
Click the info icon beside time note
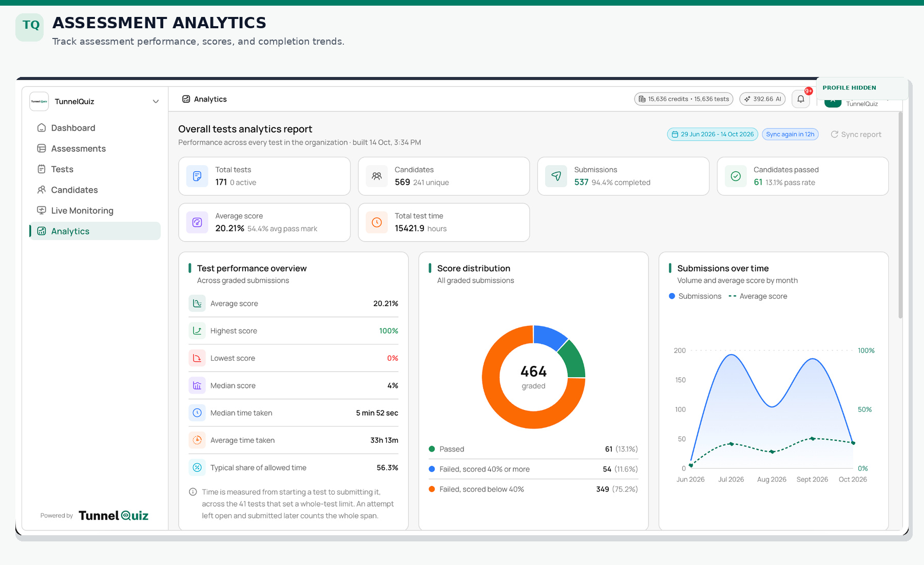click(x=193, y=492)
